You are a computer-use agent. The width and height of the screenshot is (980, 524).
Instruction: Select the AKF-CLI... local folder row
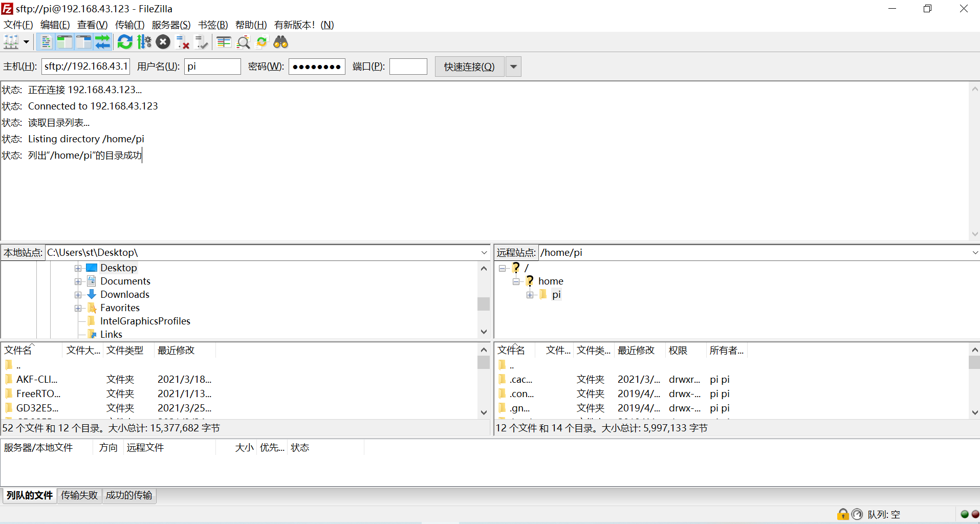[x=239, y=379]
